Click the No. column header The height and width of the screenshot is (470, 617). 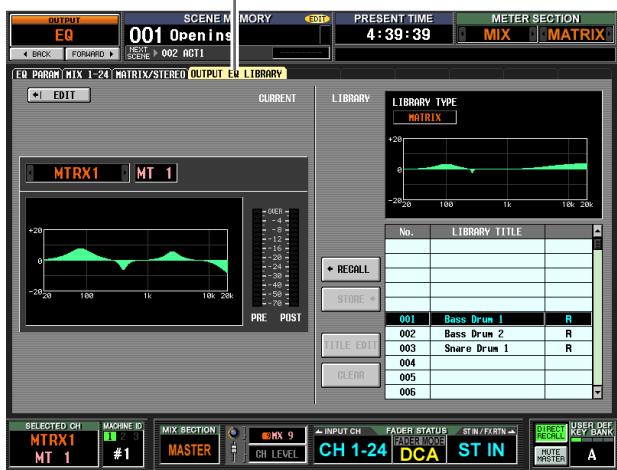[406, 232]
